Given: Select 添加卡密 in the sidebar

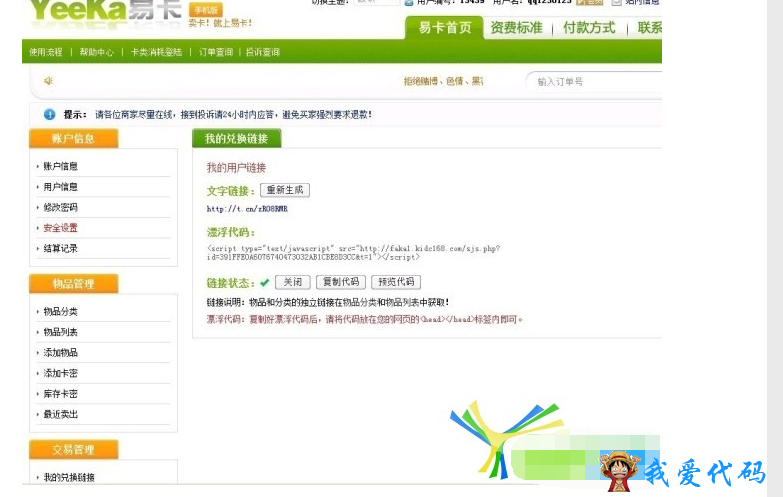Looking at the screenshot, I should pyautogui.click(x=60, y=373).
